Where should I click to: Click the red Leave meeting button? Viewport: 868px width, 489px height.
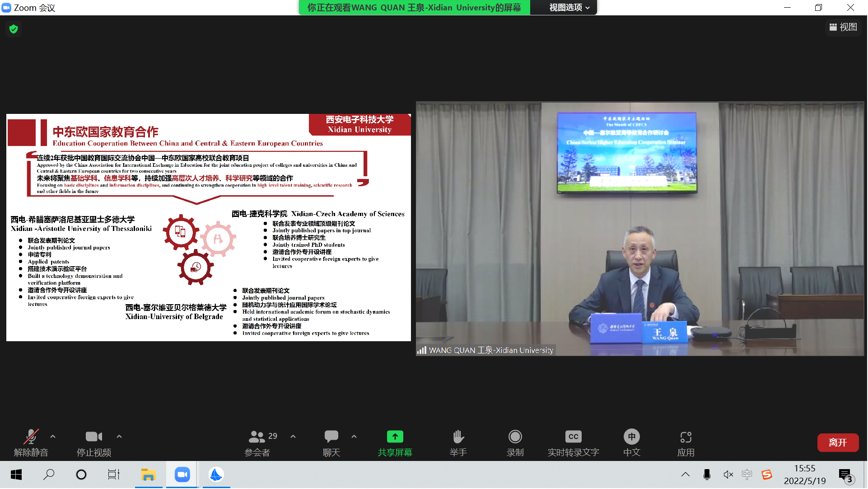(x=838, y=442)
